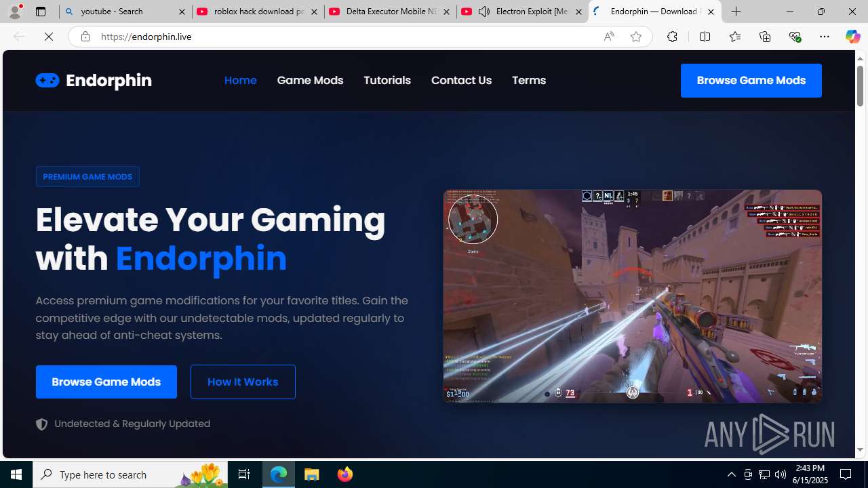
Task: Click the scrollbar down arrow
Action: pos(860,450)
